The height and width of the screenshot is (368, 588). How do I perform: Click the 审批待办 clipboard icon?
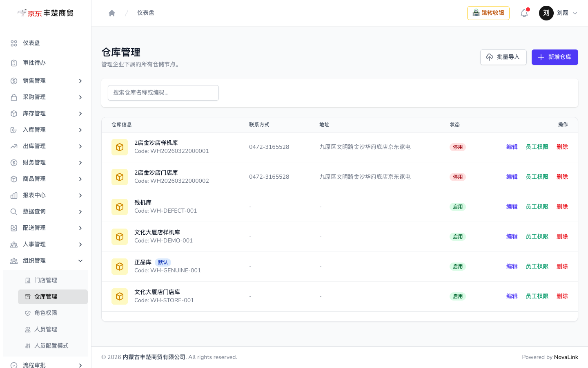(x=14, y=63)
